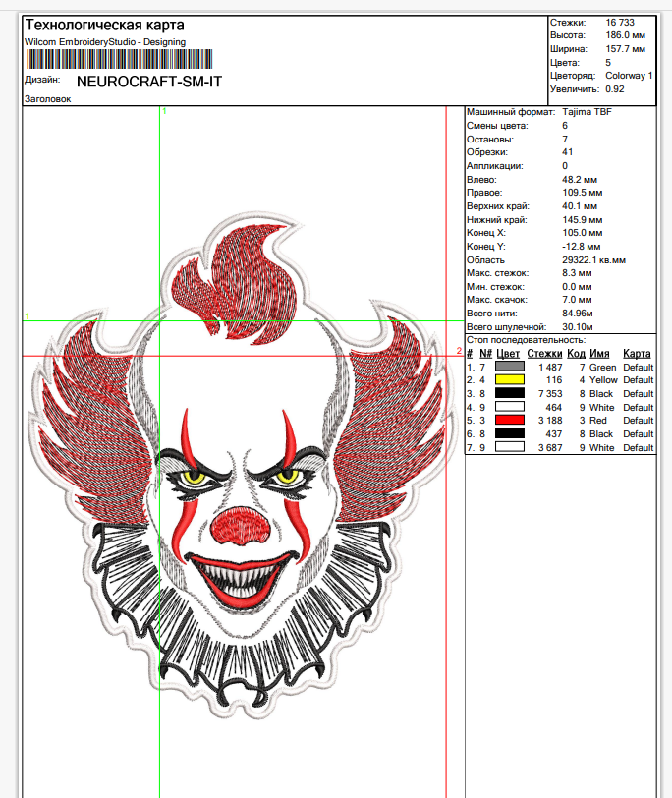The width and height of the screenshot is (672, 798).
Task: Click stitch count 3 188 in table
Action: [550, 421]
